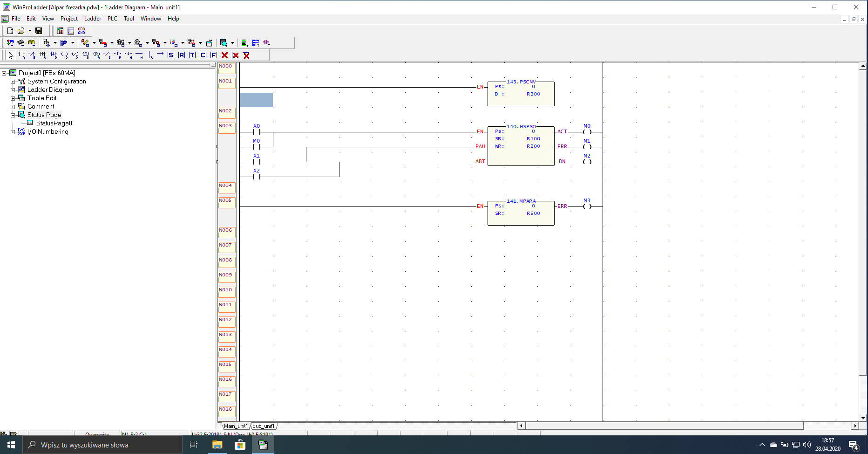
Task: Click the 140.HSPSO function block
Action: [x=521, y=146]
